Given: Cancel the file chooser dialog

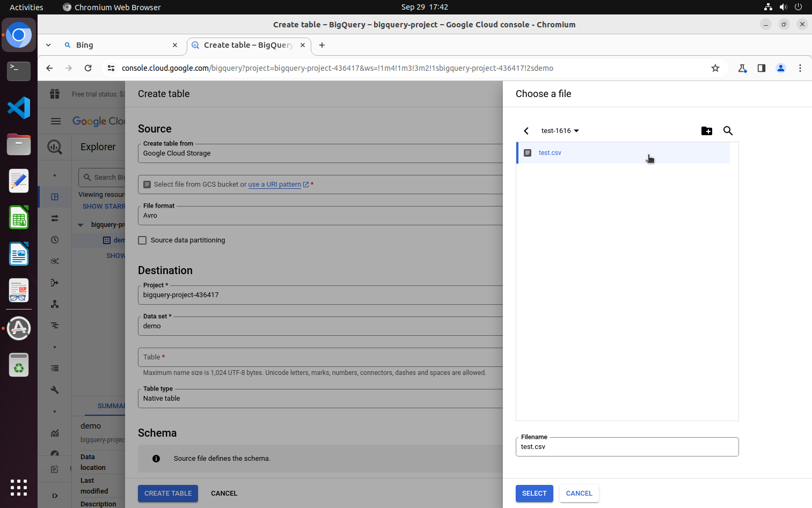Looking at the screenshot, I should tap(579, 494).
